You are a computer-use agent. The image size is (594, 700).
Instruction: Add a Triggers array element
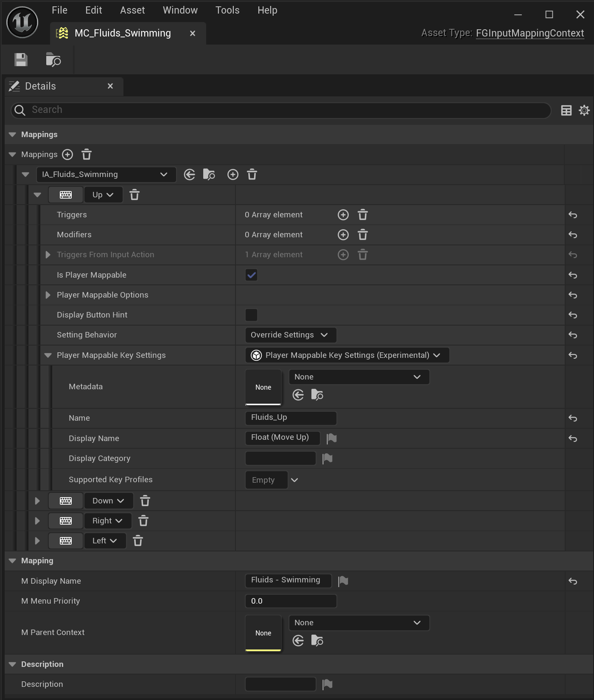pyautogui.click(x=343, y=215)
